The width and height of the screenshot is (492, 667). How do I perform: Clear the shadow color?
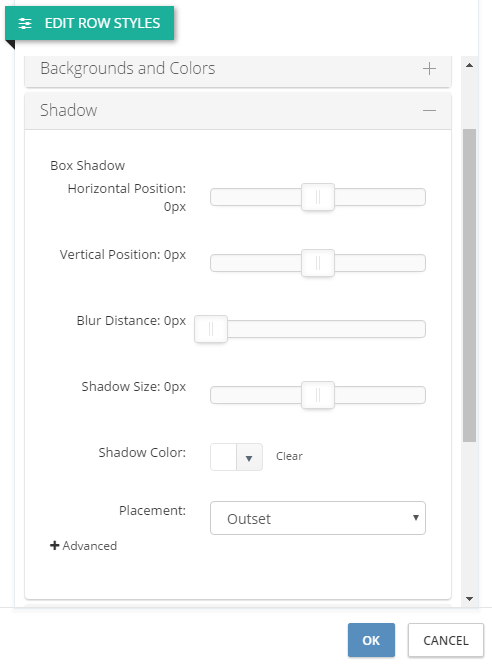tap(289, 456)
